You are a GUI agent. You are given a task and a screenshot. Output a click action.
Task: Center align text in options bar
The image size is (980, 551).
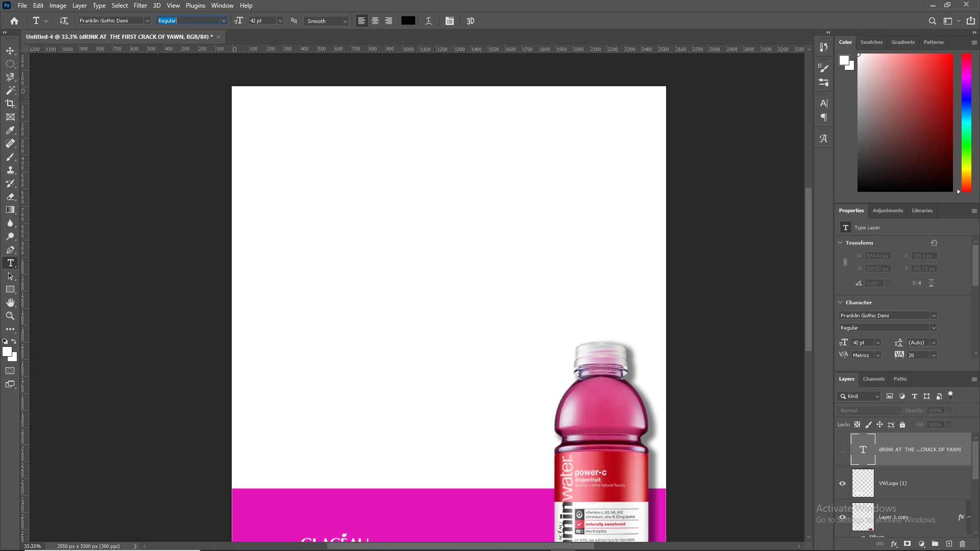[x=375, y=21]
